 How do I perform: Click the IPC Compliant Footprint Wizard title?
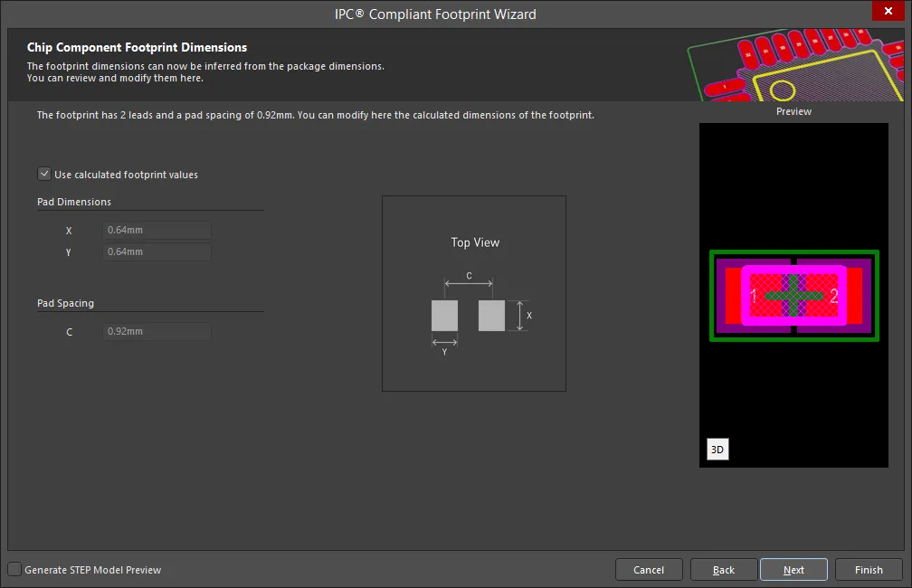click(435, 14)
